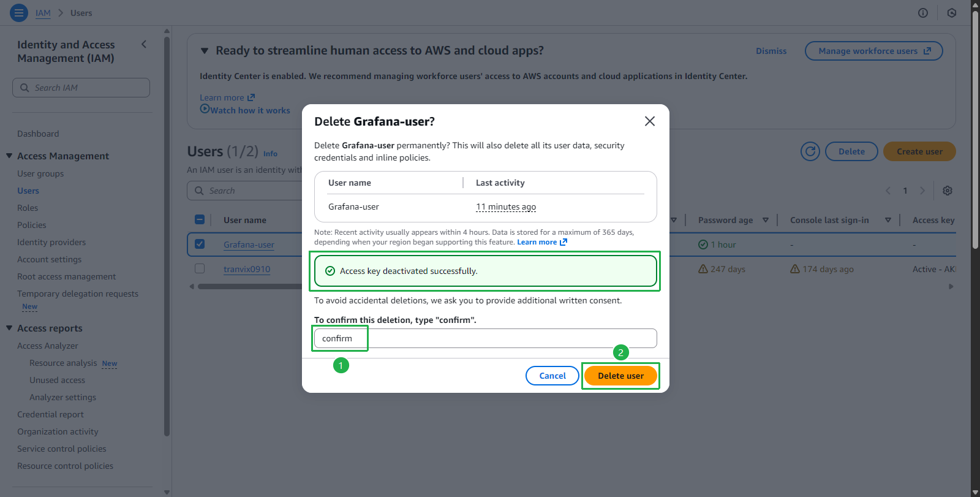Click the Watch how it works link
This screenshot has width=980, height=497.
[x=251, y=110]
